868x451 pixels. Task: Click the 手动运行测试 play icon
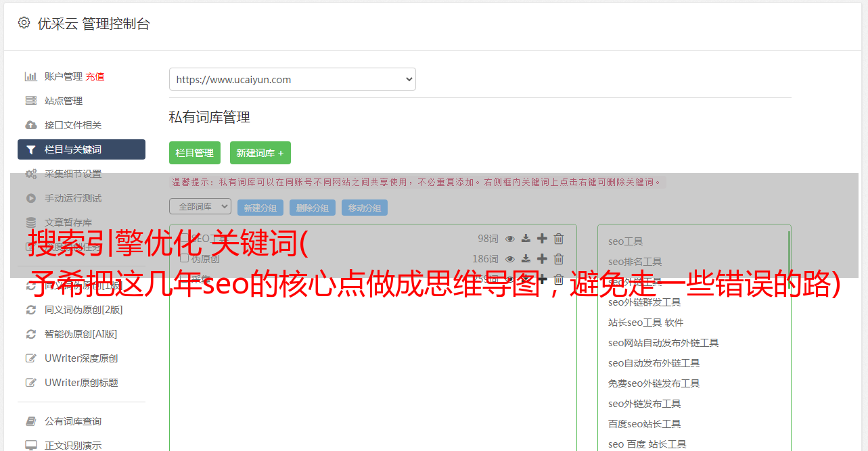coord(31,198)
